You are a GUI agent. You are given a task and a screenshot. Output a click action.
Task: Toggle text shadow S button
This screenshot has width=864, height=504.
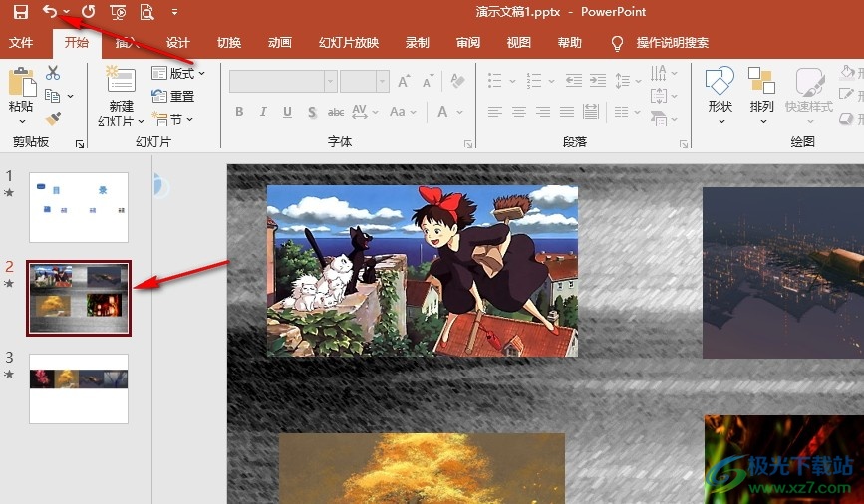pyautogui.click(x=312, y=112)
